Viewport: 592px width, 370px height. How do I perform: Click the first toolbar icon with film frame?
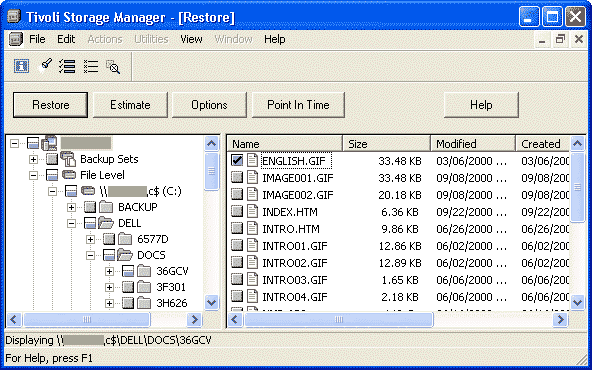(x=22, y=66)
